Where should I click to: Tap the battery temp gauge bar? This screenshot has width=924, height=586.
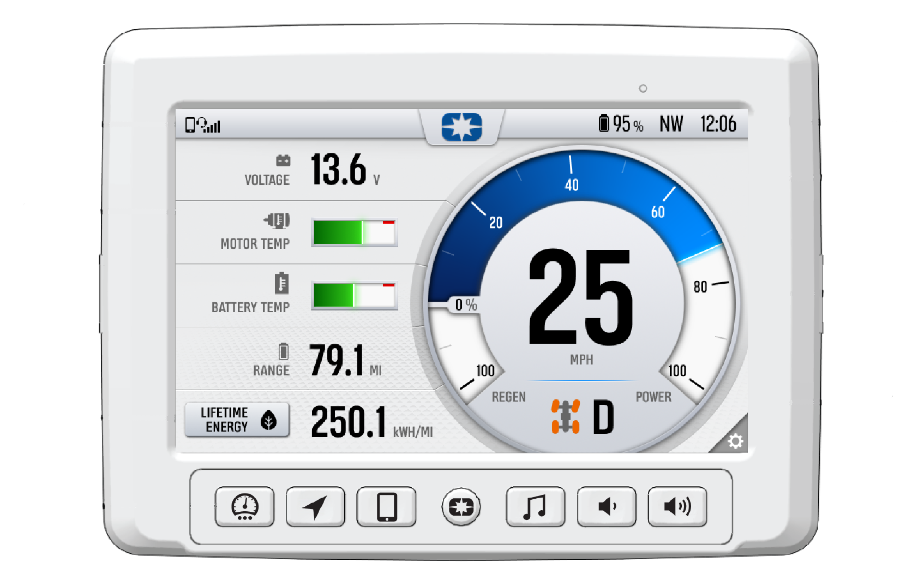(354, 295)
